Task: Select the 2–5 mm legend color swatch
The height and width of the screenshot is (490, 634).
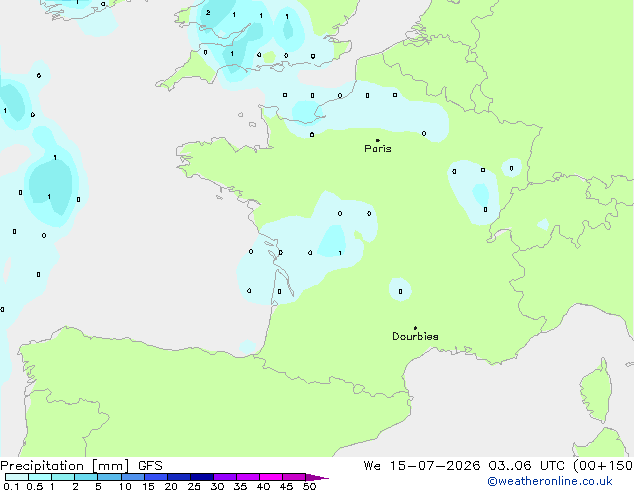Action: pyautogui.click(x=86, y=477)
